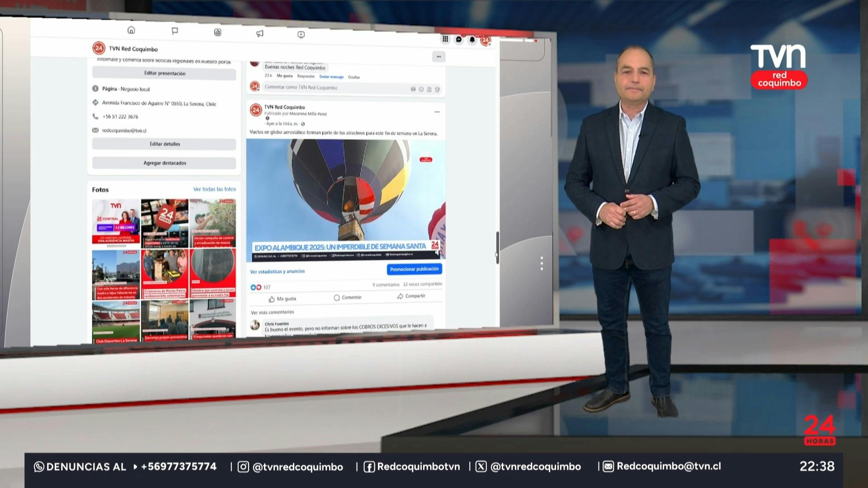Open the balloon post's three-dot menu

(x=437, y=112)
